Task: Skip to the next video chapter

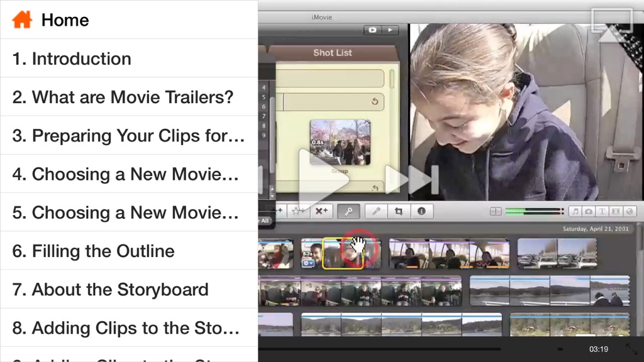Action: click(x=411, y=179)
